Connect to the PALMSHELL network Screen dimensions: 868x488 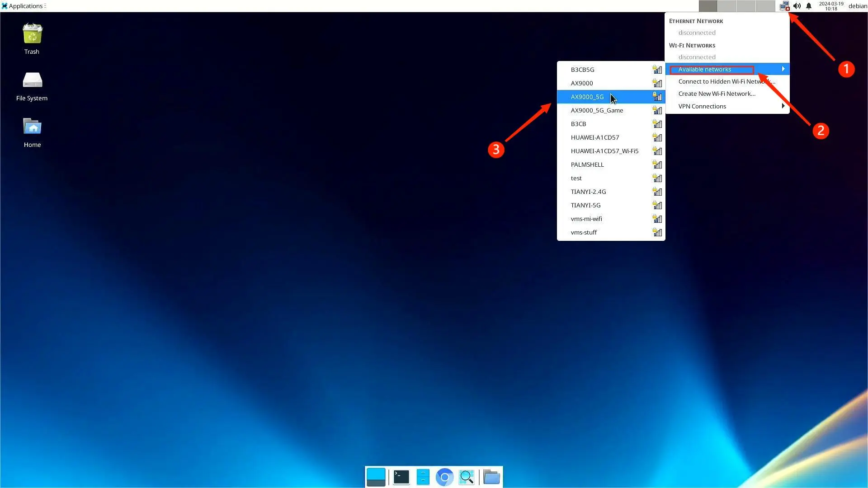pos(611,164)
